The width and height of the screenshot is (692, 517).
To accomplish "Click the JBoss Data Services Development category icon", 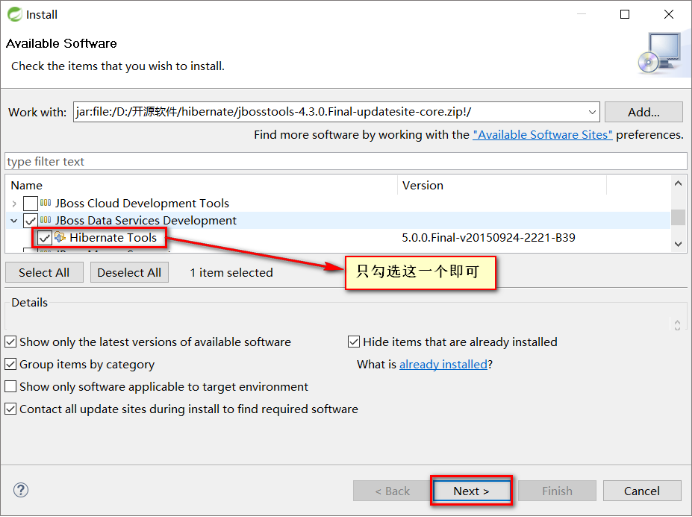I will click(45, 220).
